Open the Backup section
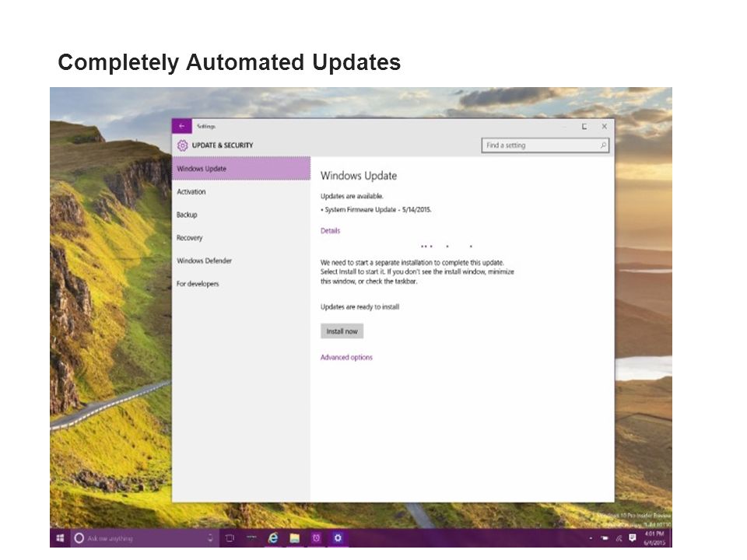This screenshot has height=560, width=747. (x=187, y=215)
